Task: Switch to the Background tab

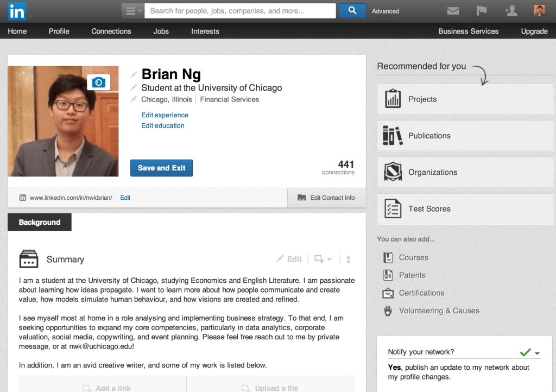Action: [x=39, y=223]
